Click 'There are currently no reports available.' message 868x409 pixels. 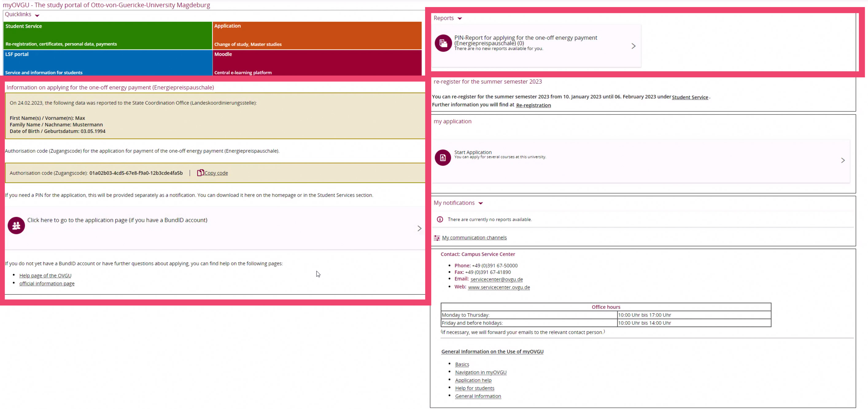(490, 220)
